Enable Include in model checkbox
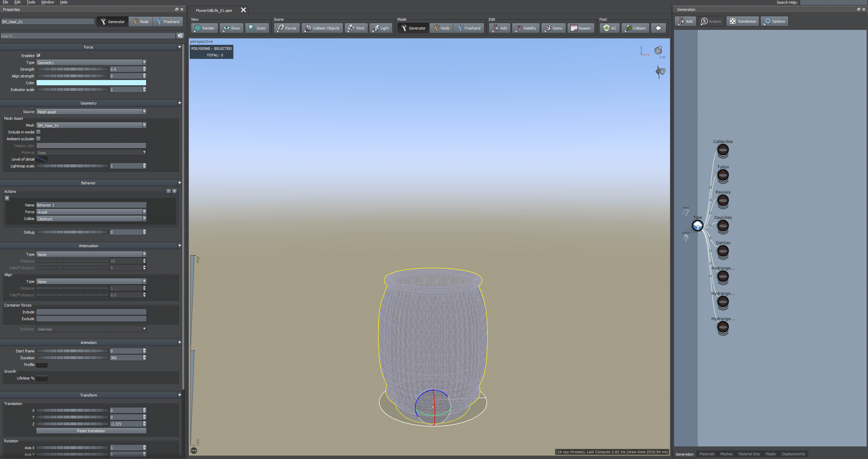868x459 pixels. click(38, 132)
